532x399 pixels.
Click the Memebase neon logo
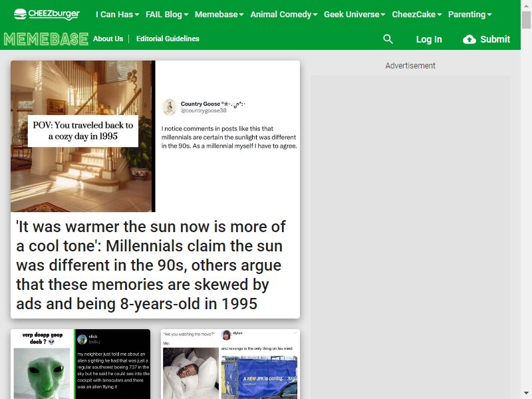(x=46, y=39)
